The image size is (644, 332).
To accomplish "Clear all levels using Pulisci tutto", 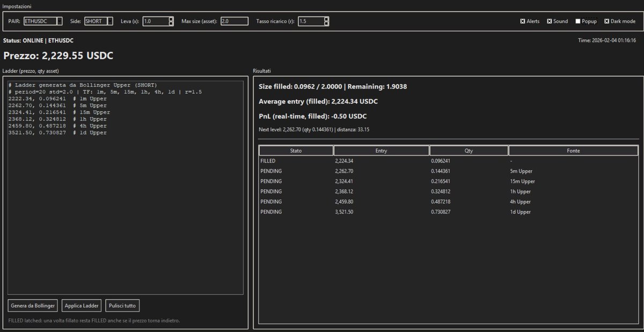I will coord(122,305).
